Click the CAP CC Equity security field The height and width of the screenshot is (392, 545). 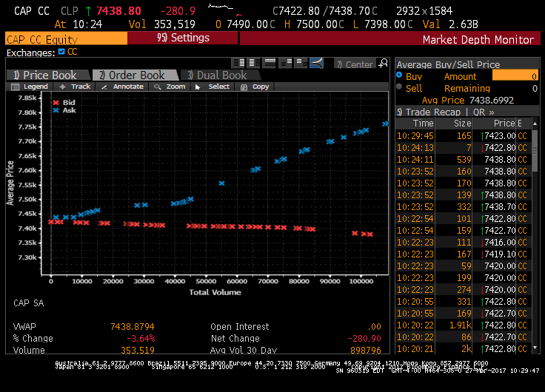click(x=67, y=38)
